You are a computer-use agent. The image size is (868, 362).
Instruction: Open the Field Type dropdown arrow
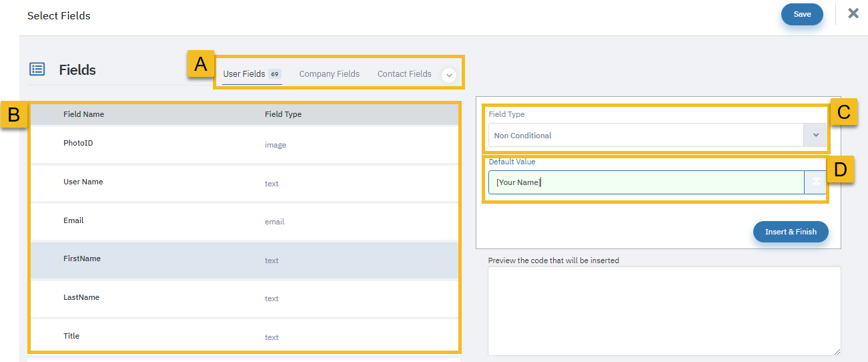[x=815, y=136]
